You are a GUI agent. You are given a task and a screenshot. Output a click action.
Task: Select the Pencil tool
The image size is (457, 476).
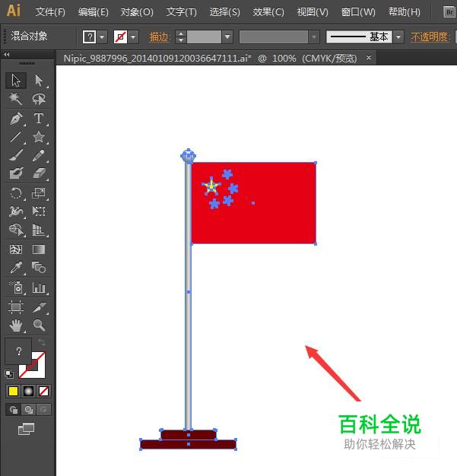(39, 155)
